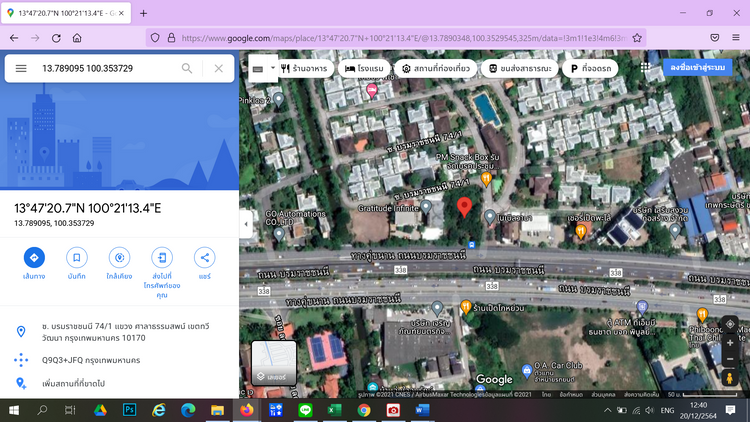Expand the keyboard input dropdown arrow
This screenshot has height=422, width=750.
[273, 68]
